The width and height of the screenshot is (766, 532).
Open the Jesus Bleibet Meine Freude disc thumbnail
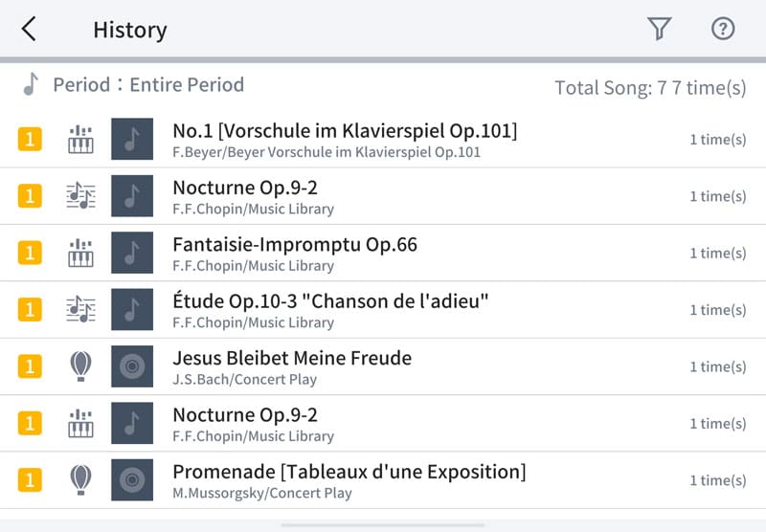tap(132, 366)
